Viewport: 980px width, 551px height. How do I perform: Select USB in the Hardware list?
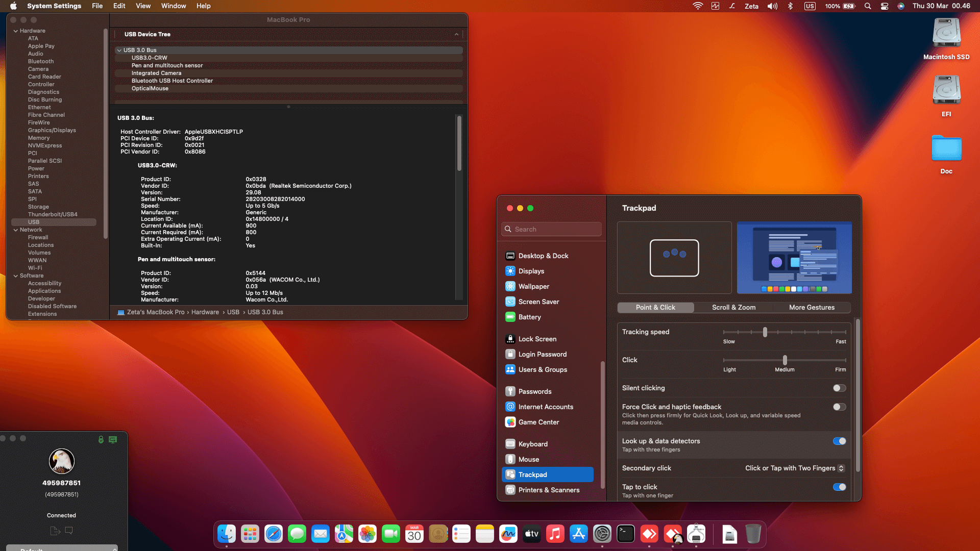pos(34,222)
